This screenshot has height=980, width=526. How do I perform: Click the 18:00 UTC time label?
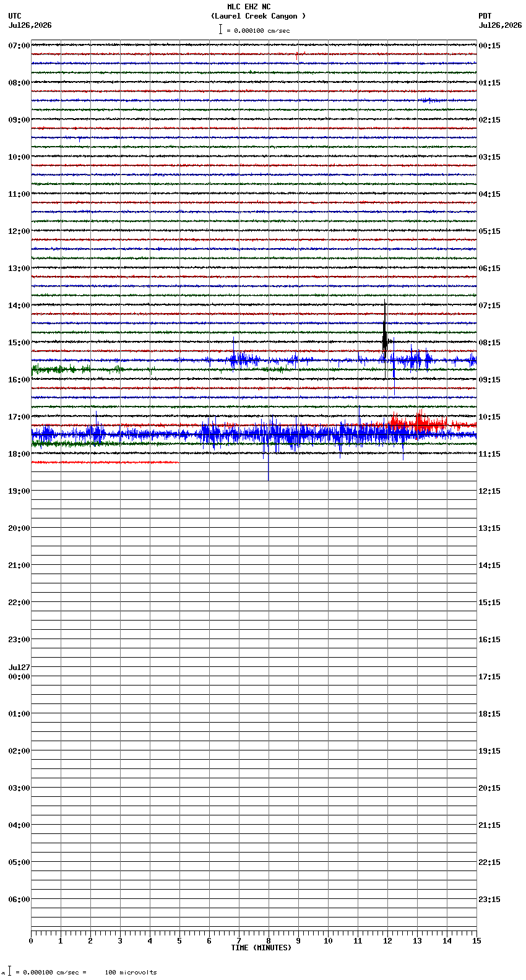coord(19,454)
